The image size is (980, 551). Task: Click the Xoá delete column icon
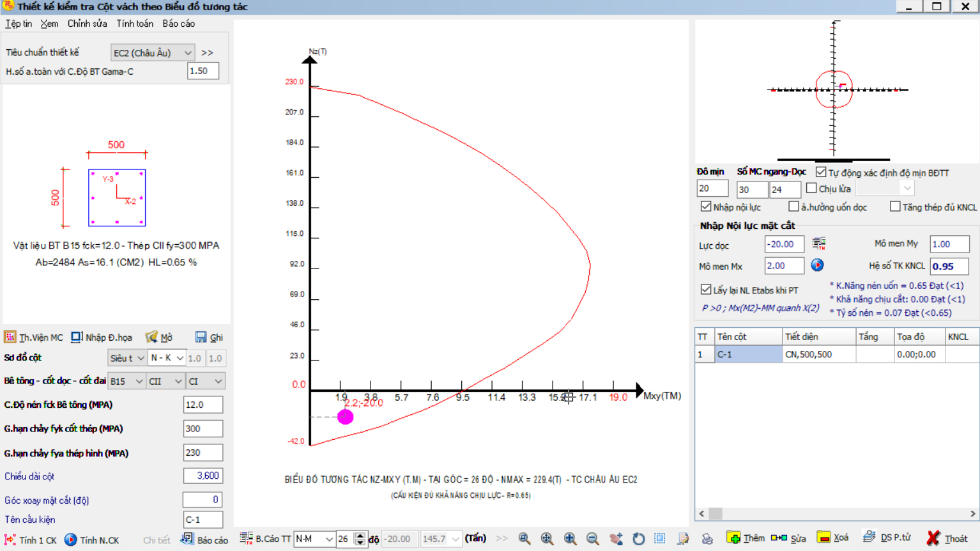coord(824,538)
